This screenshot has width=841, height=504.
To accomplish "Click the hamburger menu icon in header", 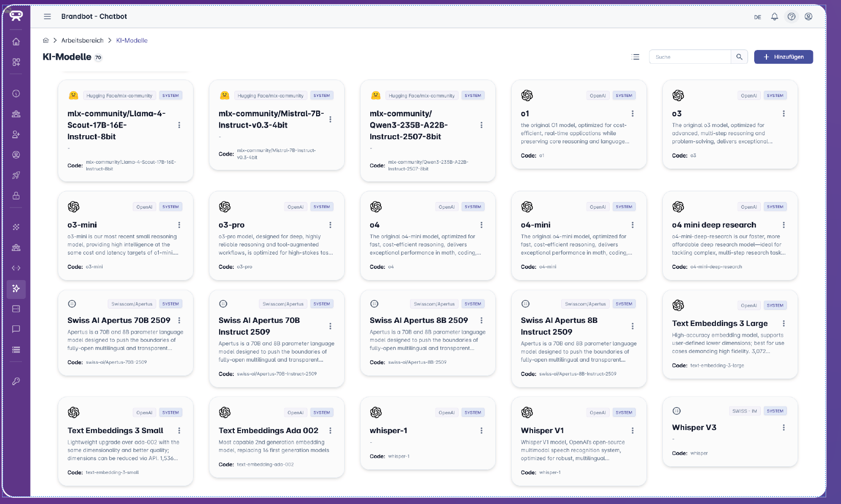I will [x=47, y=16].
